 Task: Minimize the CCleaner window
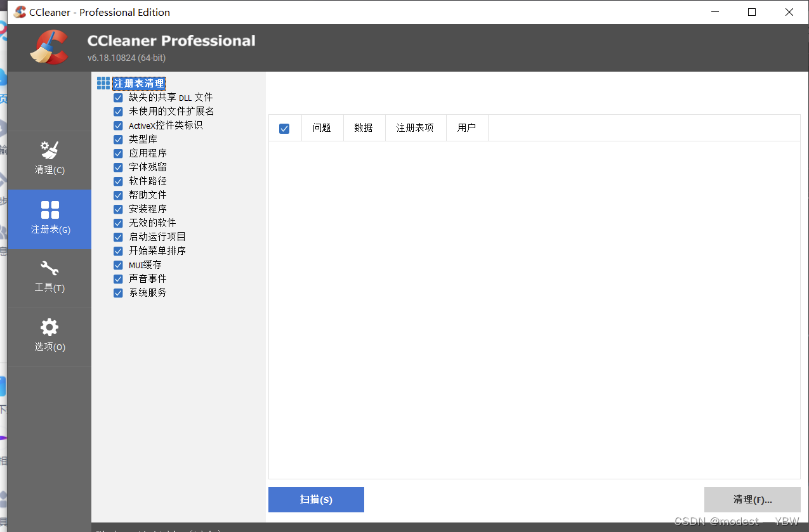tap(716, 12)
